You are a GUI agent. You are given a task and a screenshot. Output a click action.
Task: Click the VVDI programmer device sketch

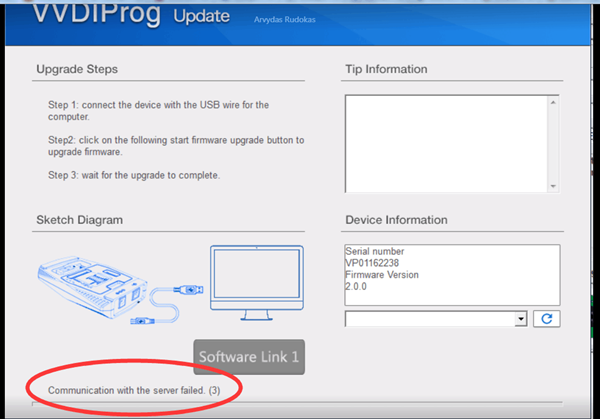(x=93, y=287)
